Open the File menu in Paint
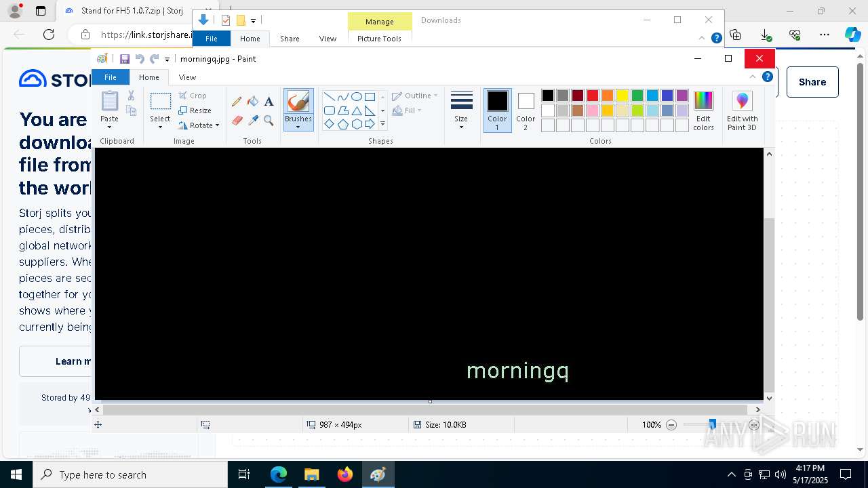868x488 pixels. (110, 77)
